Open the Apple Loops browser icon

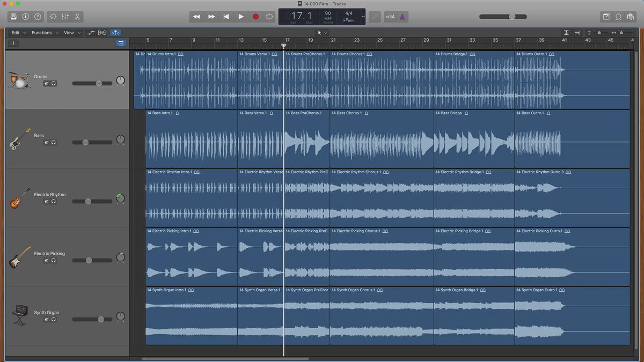(618, 17)
